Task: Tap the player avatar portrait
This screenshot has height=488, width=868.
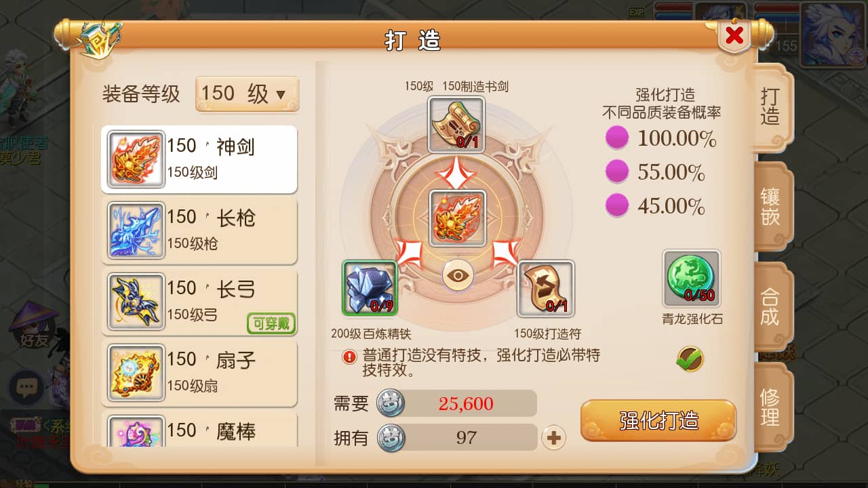Action: point(832,35)
